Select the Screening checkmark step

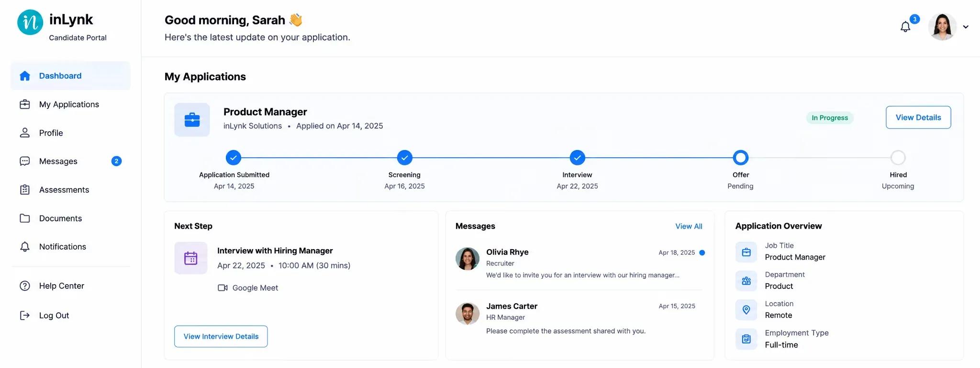coord(405,158)
